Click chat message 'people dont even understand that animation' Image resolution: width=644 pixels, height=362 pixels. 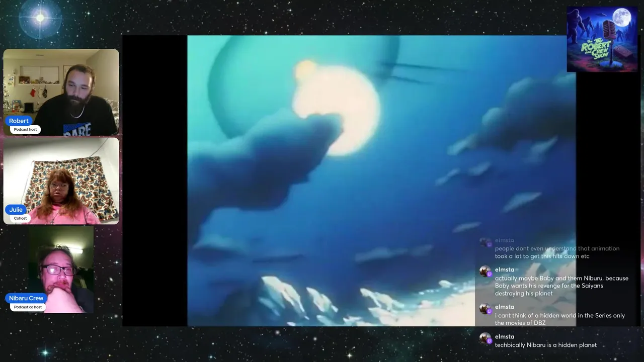[x=557, y=252]
